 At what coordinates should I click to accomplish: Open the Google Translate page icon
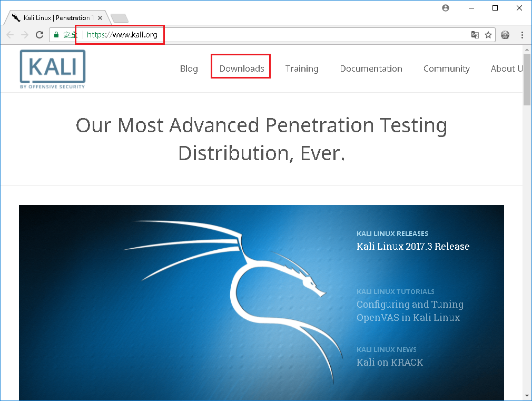475,35
